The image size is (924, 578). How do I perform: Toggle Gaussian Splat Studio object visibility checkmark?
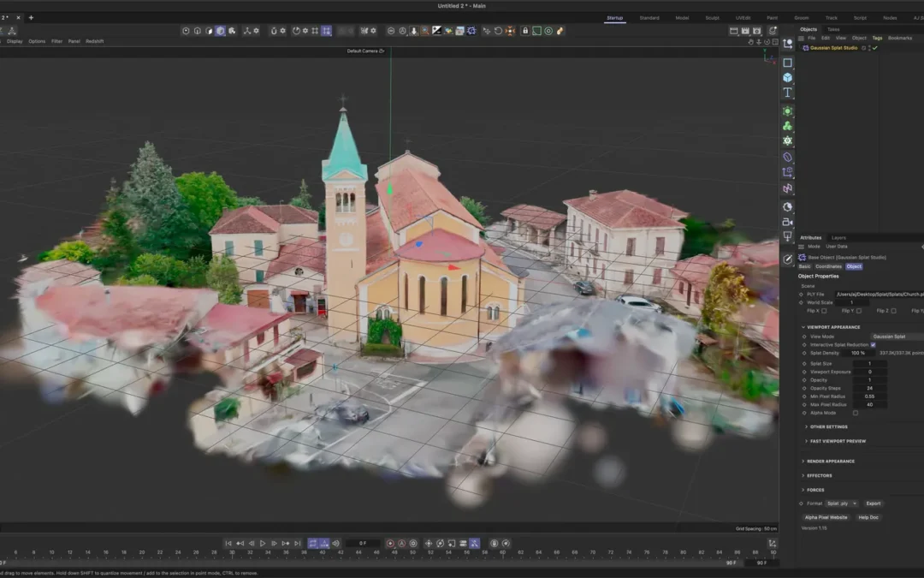(874, 48)
